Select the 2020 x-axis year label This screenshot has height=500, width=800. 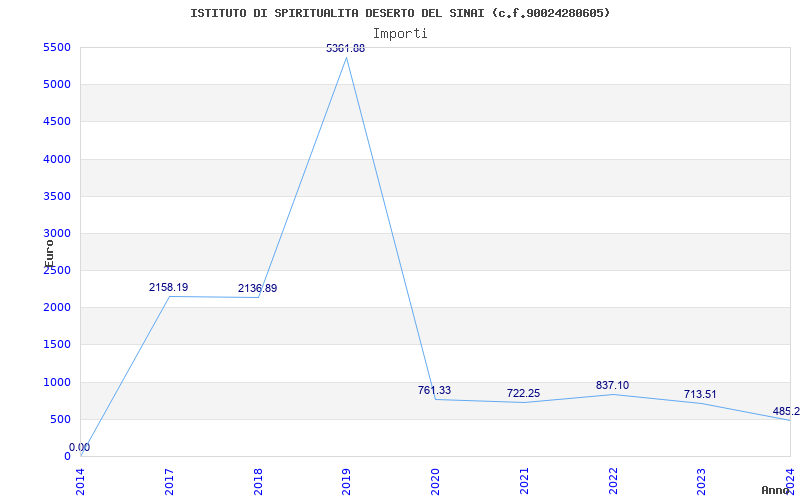435,482
